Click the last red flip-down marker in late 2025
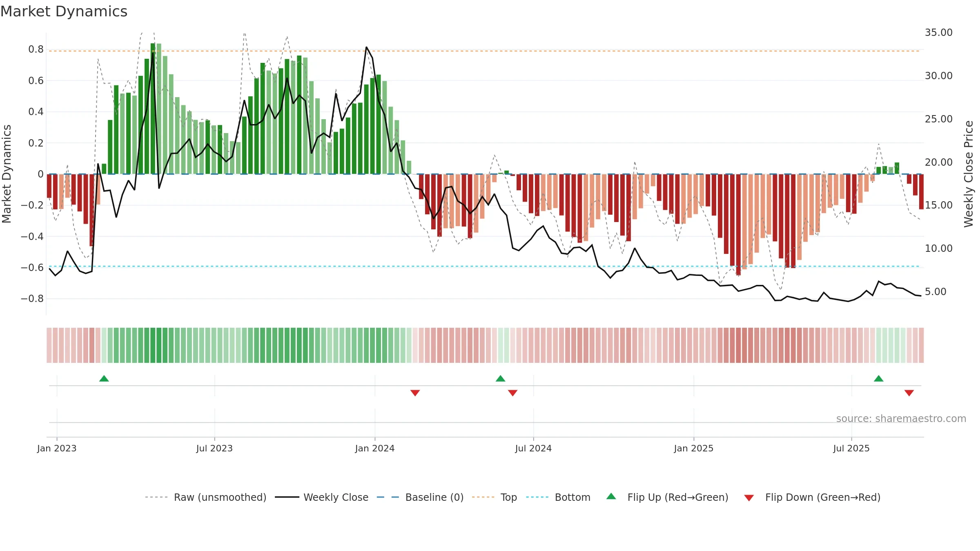 click(909, 393)
